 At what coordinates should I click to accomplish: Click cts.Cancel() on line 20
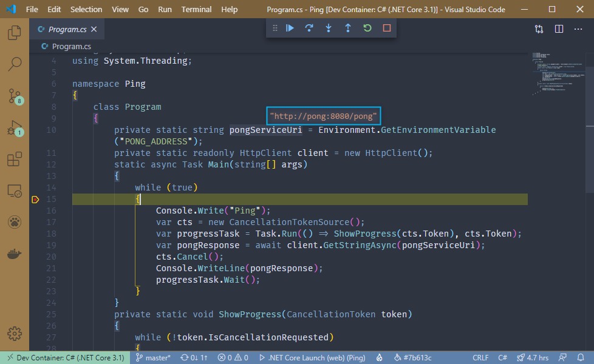pos(189,257)
